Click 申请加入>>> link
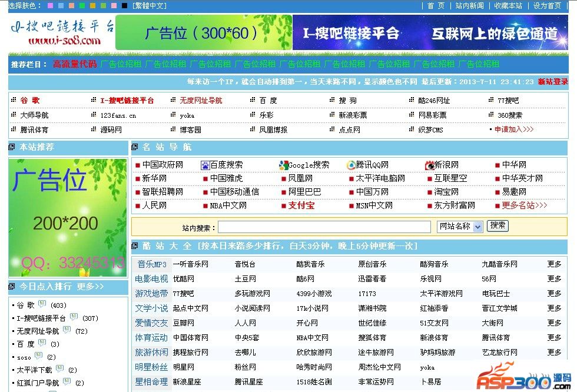The width and height of the screenshot is (577, 392). coord(513,129)
